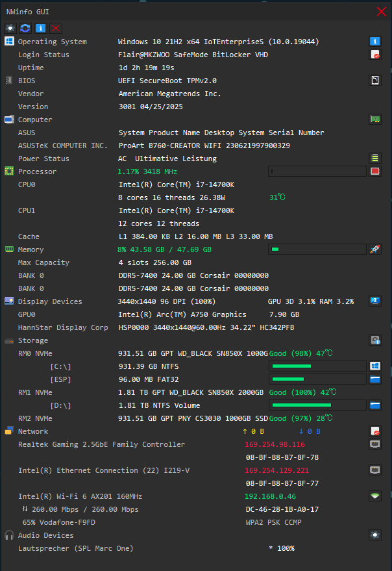This screenshot has height=571, width=392.
Task: Click the gear icon on Audio Devices row
Action: click(x=375, y=535)
